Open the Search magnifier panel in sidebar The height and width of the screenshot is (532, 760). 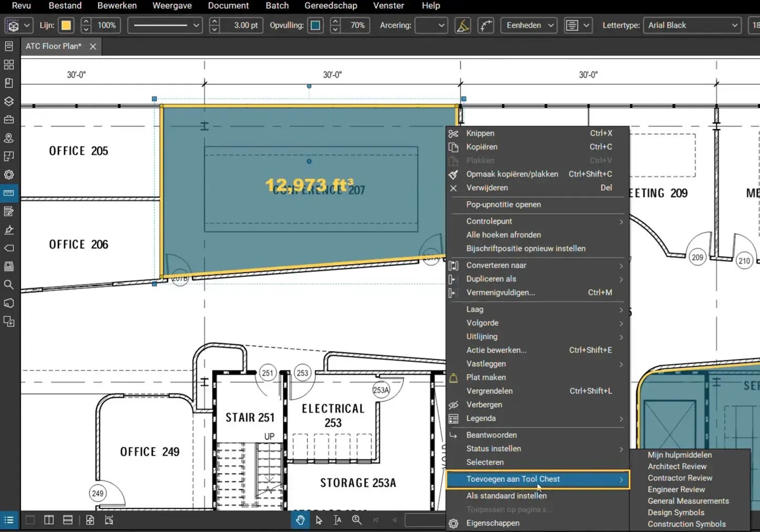click(x=9, y=285)
